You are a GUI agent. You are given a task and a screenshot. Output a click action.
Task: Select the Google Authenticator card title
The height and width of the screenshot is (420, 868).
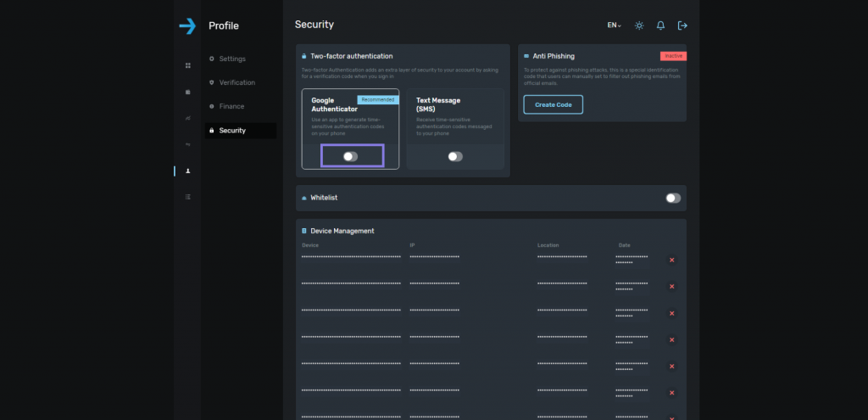pyautogui.click(x=334, y=104)
